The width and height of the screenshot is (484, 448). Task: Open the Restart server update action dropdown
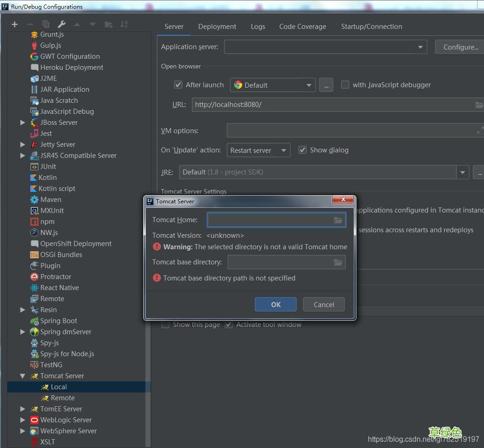pos(258,151)
